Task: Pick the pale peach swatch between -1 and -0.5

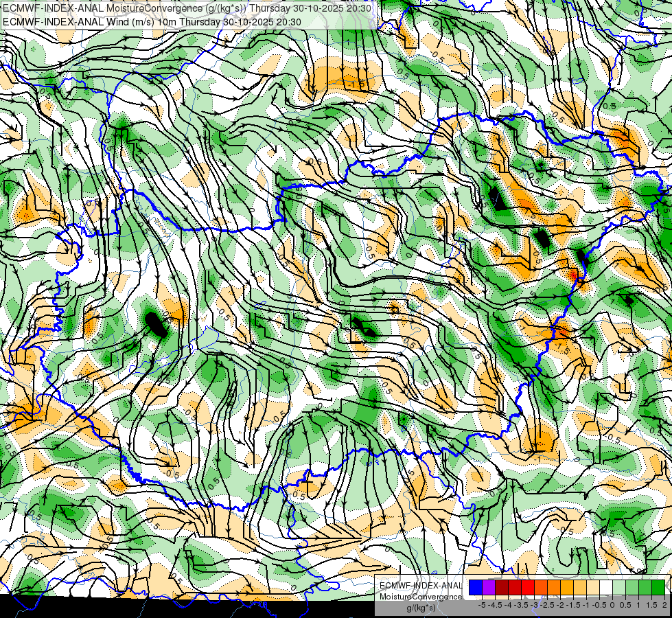Action: (593, 588)
